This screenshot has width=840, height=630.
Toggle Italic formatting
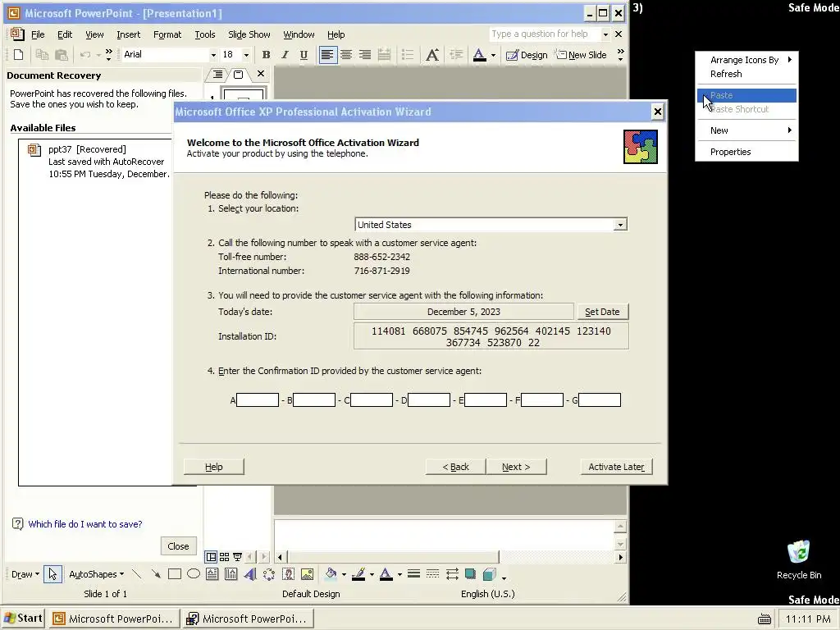(x=285, y=55)
